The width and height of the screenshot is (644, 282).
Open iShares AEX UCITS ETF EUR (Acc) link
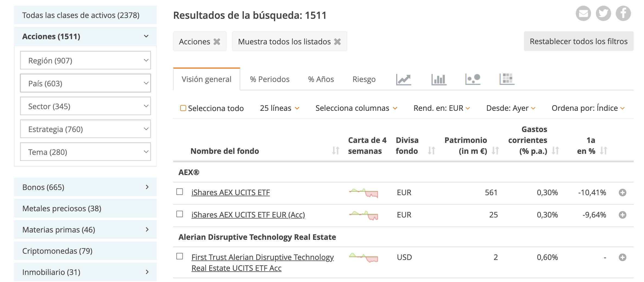coord(248,215)
